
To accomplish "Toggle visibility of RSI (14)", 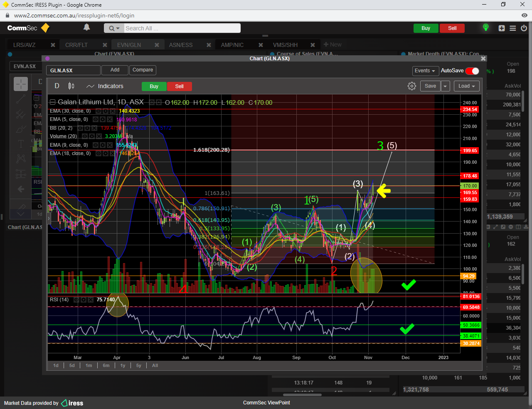I will pyautogui.click(x=76, y=300).
